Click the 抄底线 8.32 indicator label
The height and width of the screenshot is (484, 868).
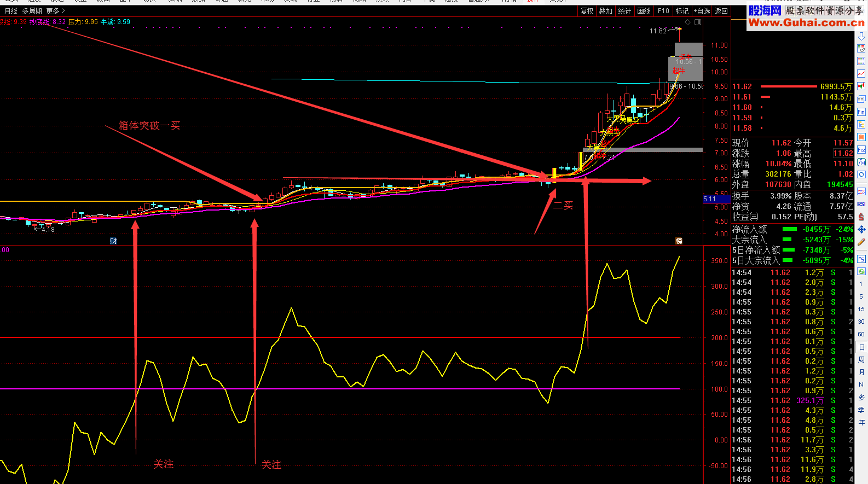(x=48, y=22)
